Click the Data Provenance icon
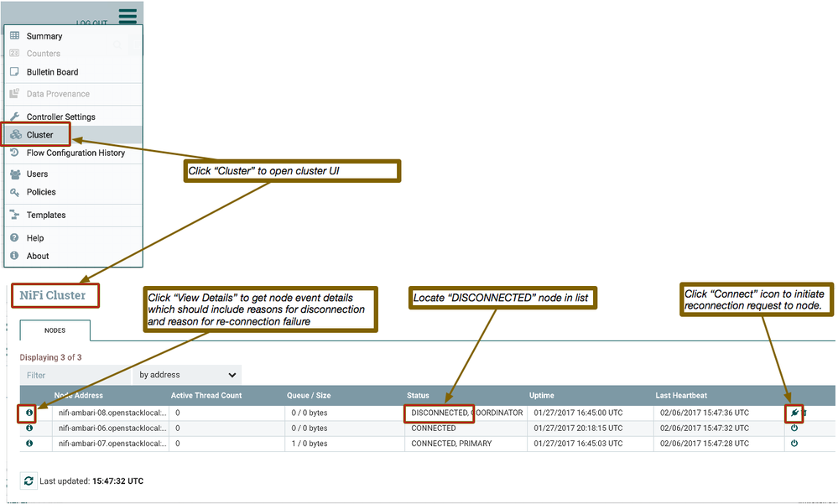The image size is (838, 504). click(x=14, y=93)
